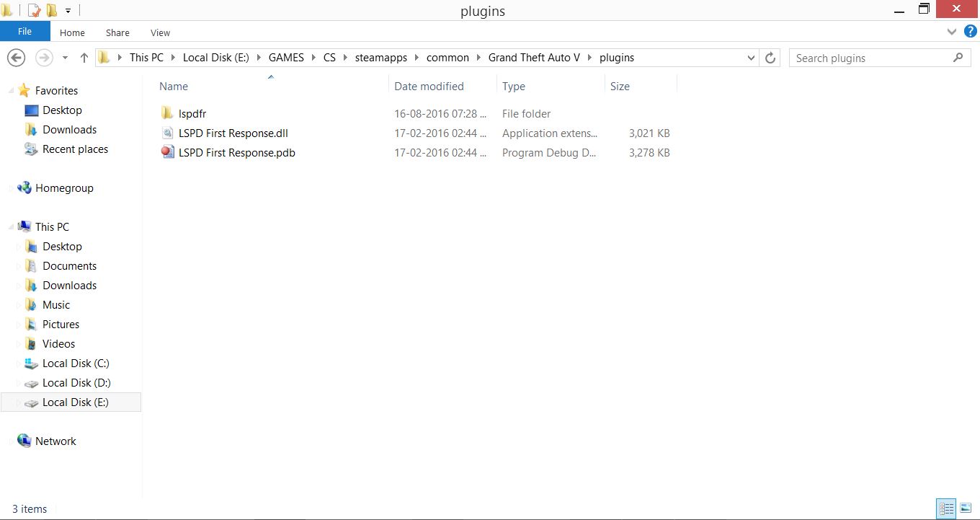The height and width of the screenshot is (520, 980).
Task: Open the File menu tab
Action: pyautogui.click(x=24, y=31)
